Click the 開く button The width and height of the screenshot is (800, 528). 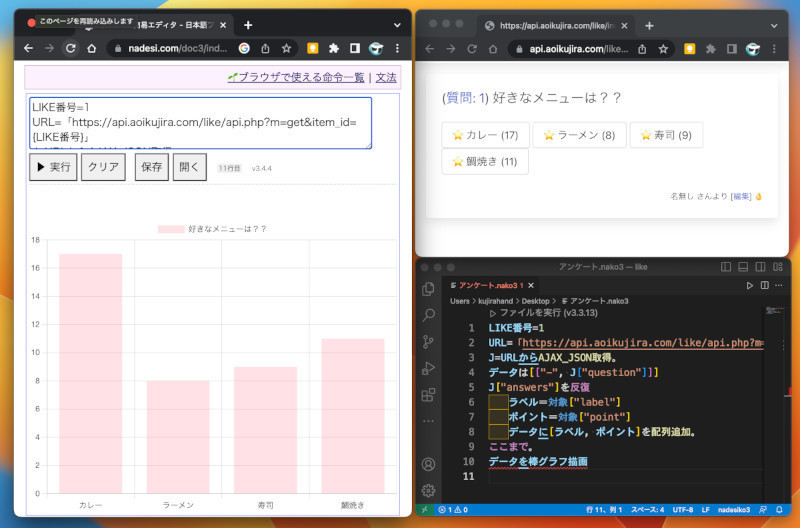189,167
